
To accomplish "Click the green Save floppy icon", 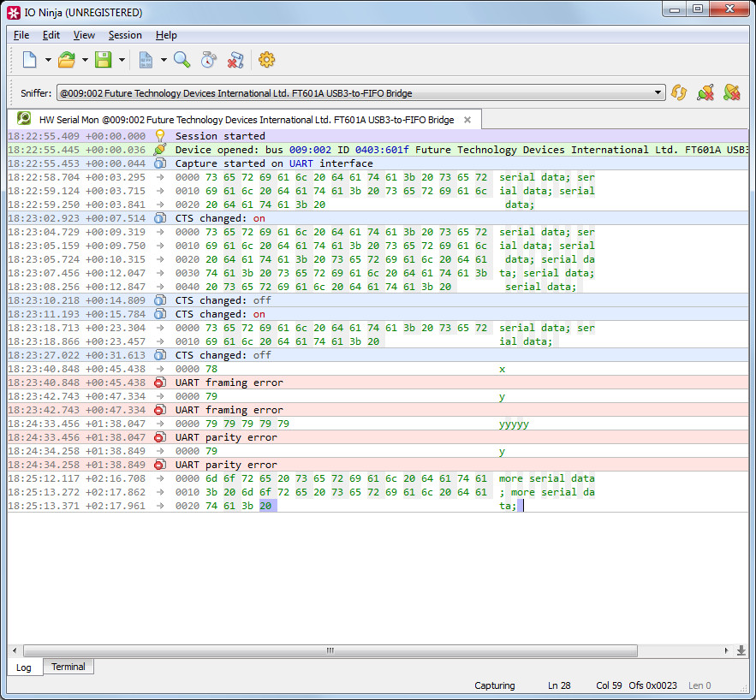I will (104, 60).
